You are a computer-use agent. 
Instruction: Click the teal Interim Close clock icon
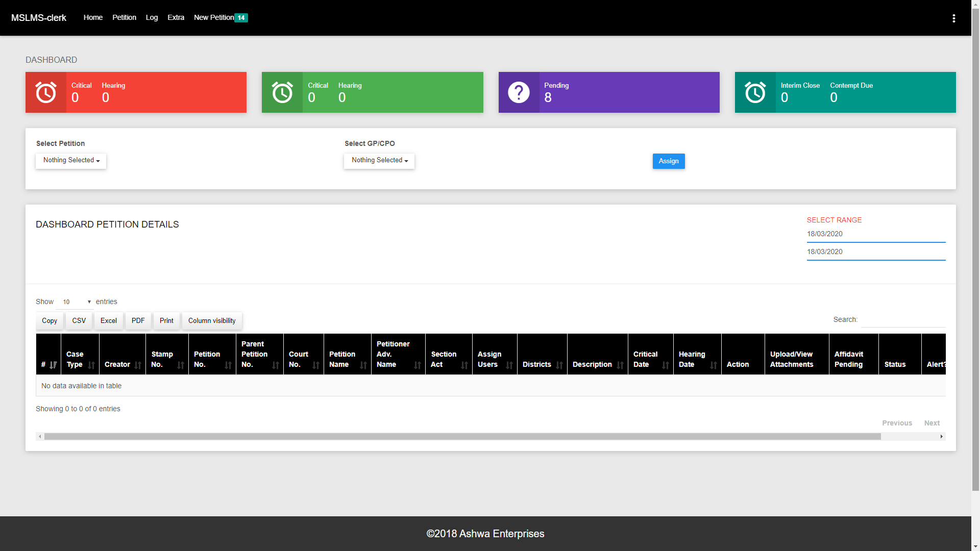coord(755,92)
